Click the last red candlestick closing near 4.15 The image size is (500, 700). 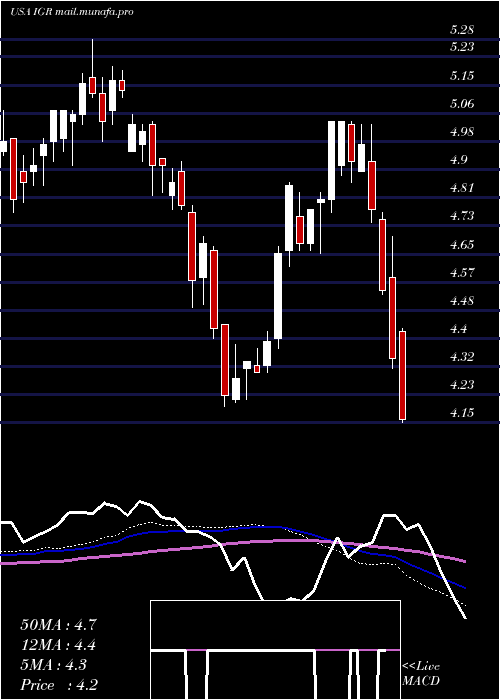pyautogui.click(x=403, y=375)
